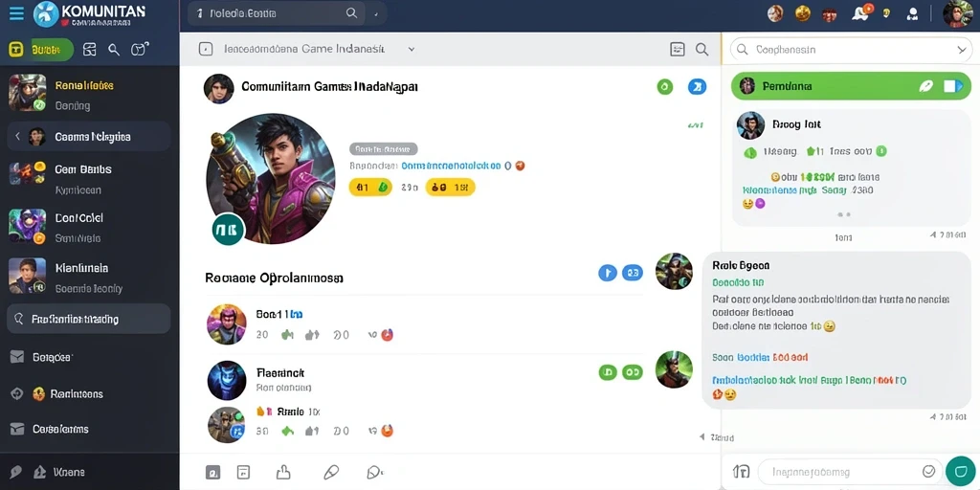Click the sidebar grid layout icon
Image resolution: width=980 pixels, height=490 pixels.
[x=89, y=50]
